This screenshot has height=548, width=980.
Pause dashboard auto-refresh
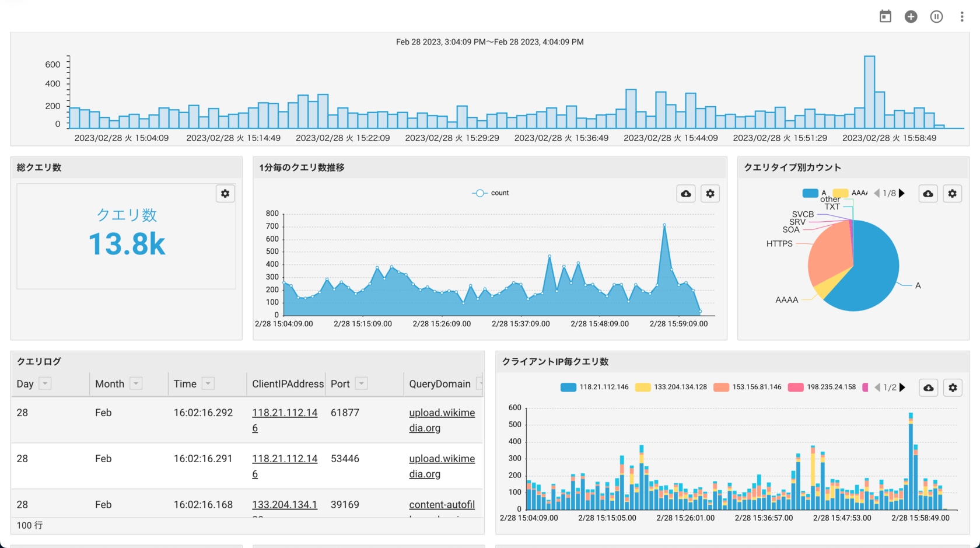(936, 16)
